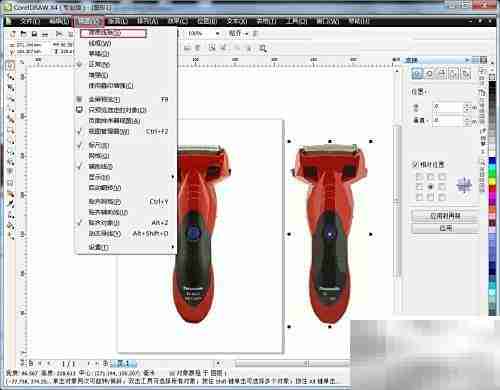Click the Rotate icon in Transformation docker
The height and width of the screenshot is (390, 500).
coord(429,73)
